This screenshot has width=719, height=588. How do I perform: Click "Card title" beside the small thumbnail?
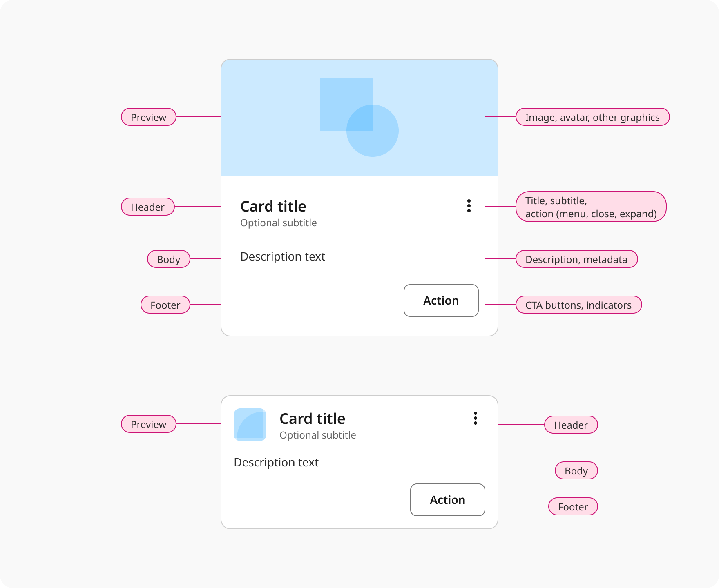[313, 419]
